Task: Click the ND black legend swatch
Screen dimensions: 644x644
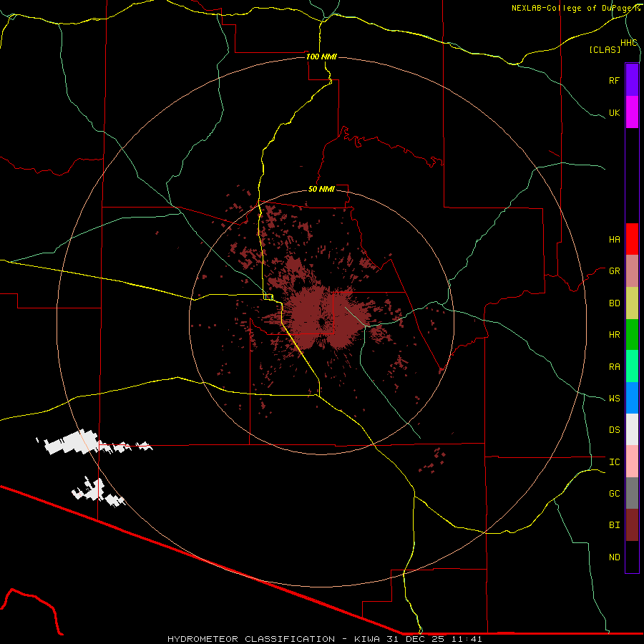Action: pos(632,557)
